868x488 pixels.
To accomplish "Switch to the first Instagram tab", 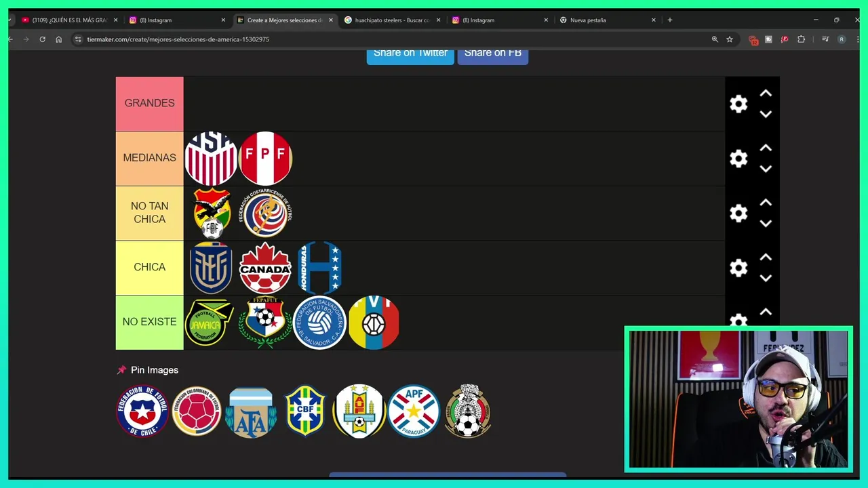I will [176, 20].
